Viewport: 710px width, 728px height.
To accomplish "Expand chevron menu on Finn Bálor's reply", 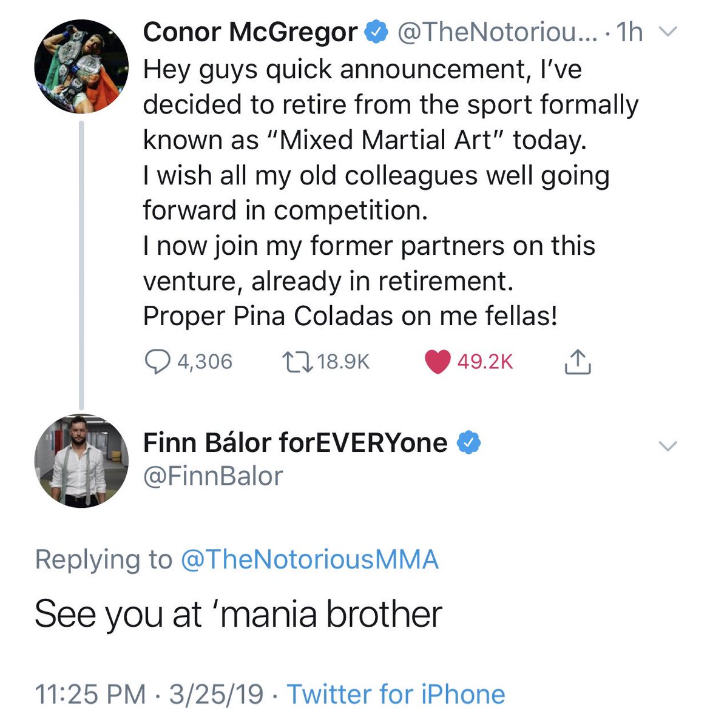I will tap(668, 446).
